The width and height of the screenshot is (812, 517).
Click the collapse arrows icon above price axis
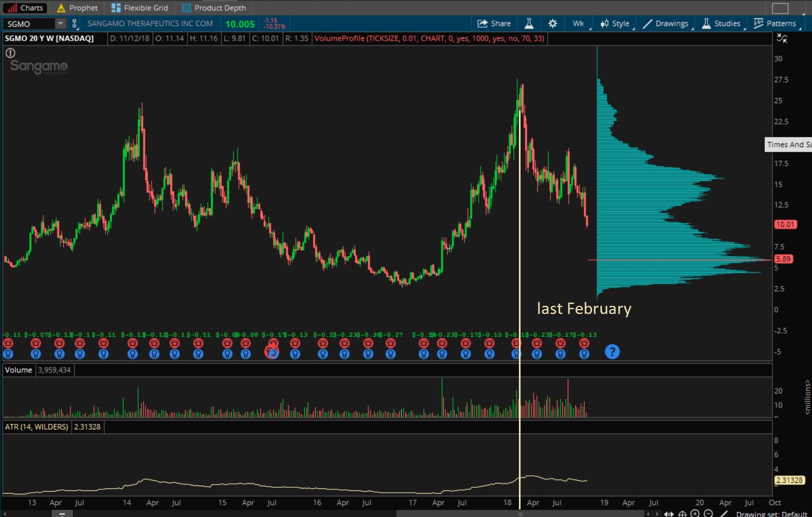pyautogui.click(x=782, y=38)
